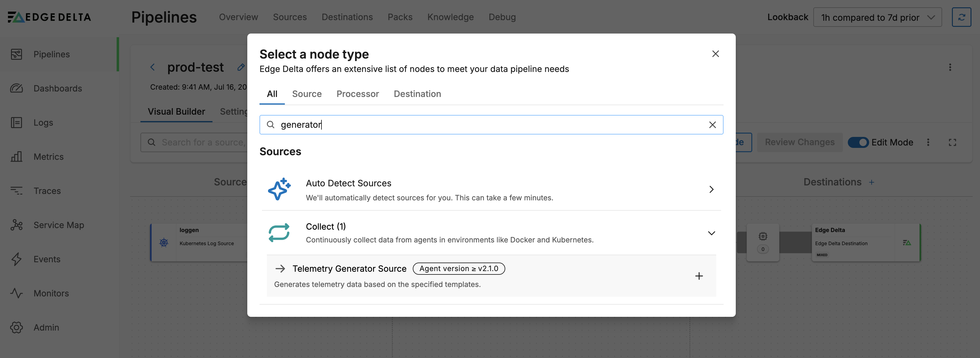Click the Edge Delta destination node logo

pos(906,242)
